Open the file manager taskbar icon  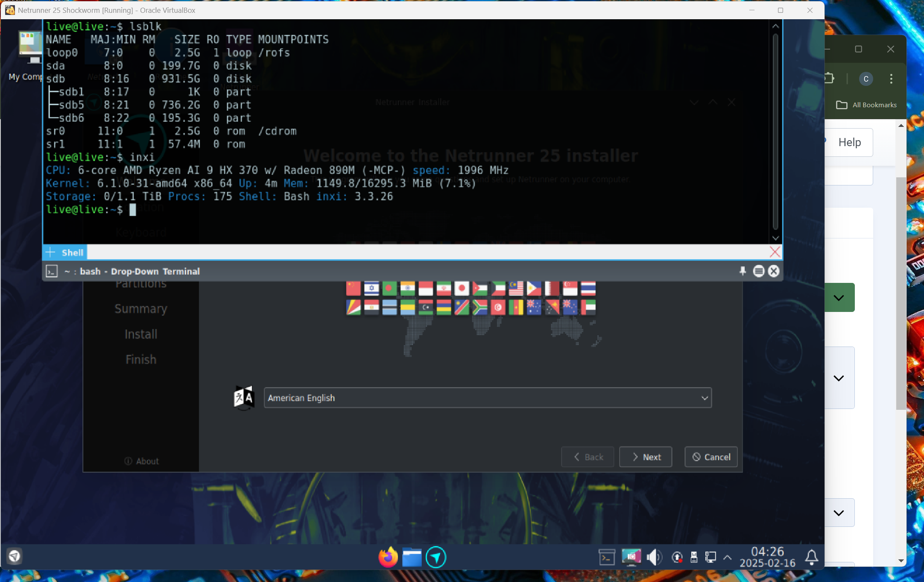click(412, 557)
